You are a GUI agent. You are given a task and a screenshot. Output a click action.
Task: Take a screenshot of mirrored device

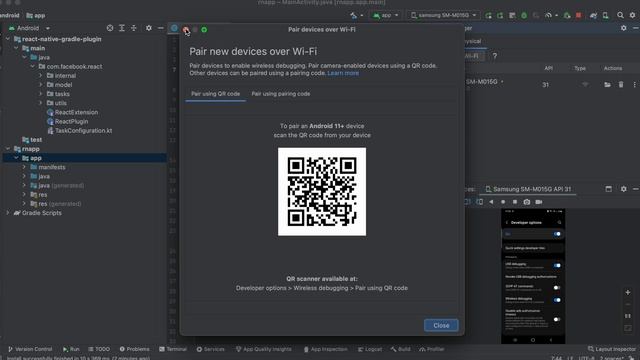[x=527, y=202]
